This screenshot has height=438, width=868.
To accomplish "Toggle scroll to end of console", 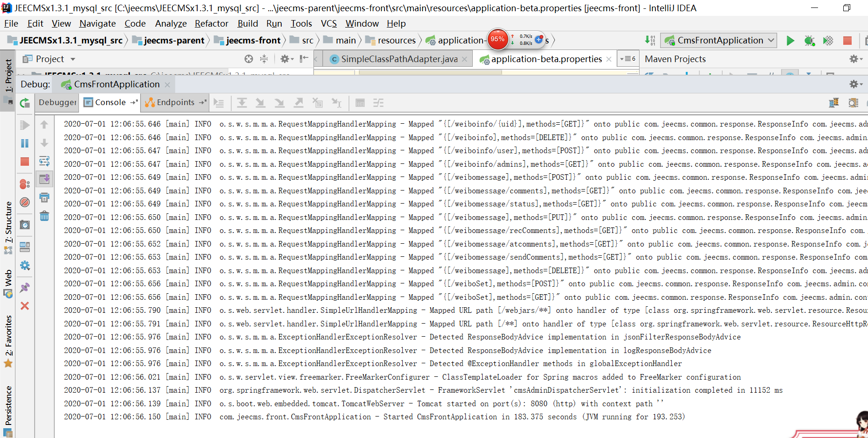I will click(x=44, y=179).
